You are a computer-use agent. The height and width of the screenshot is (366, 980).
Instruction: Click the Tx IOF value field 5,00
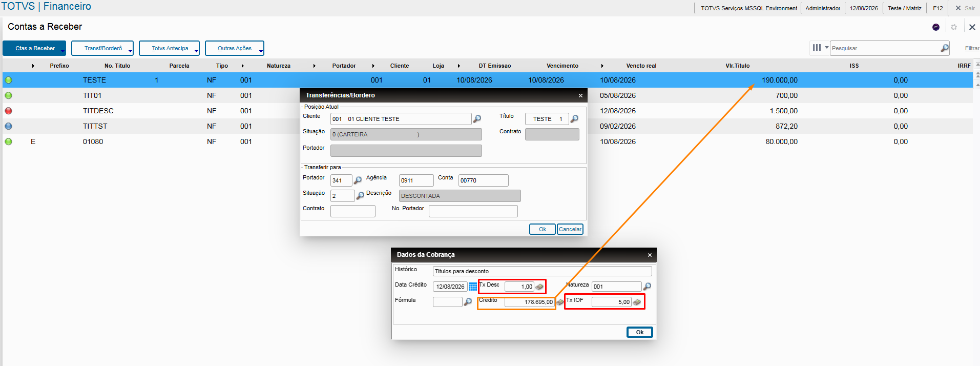611,302
